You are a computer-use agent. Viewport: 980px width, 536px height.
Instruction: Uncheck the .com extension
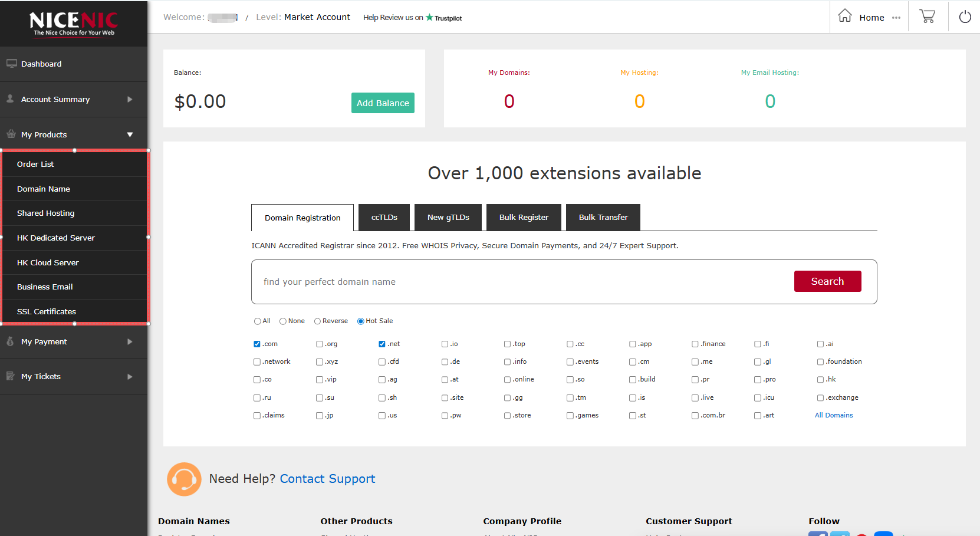tap(257, 343)
